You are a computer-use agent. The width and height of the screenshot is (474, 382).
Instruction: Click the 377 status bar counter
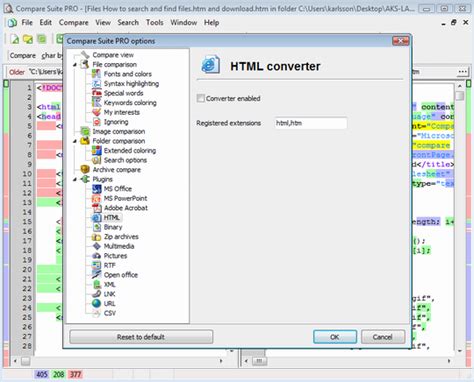75,374
